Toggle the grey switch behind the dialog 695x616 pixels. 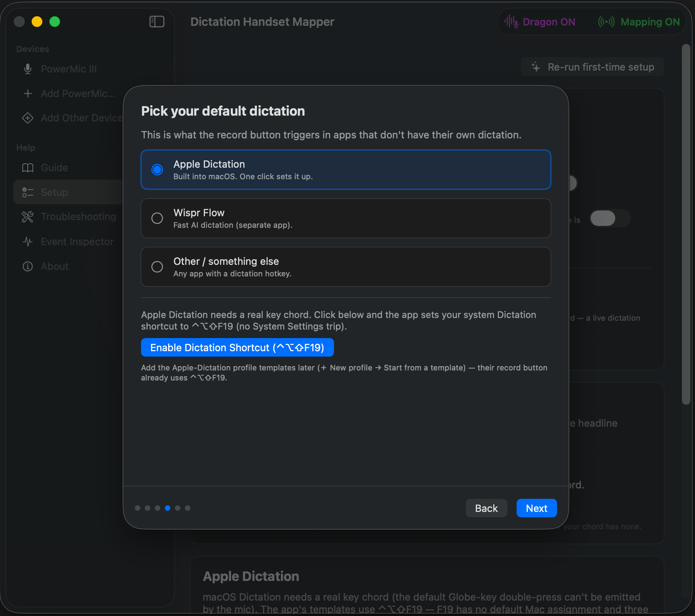point(610,219)
